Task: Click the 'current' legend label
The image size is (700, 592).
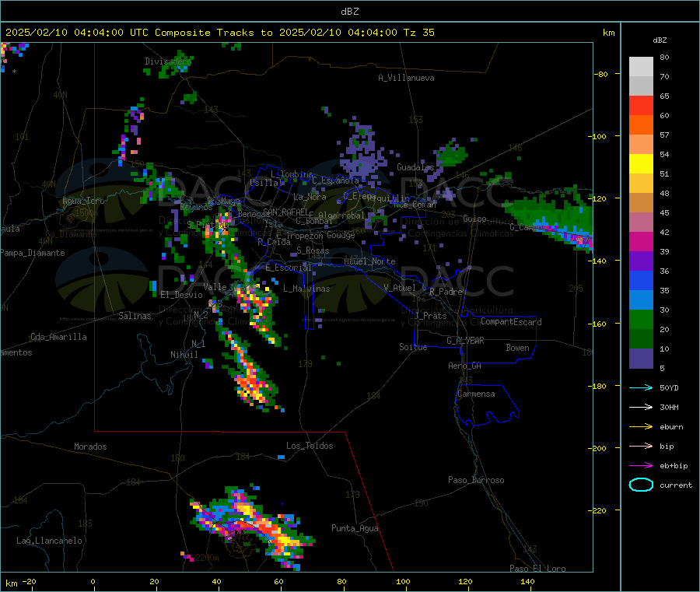Action: 675,485
